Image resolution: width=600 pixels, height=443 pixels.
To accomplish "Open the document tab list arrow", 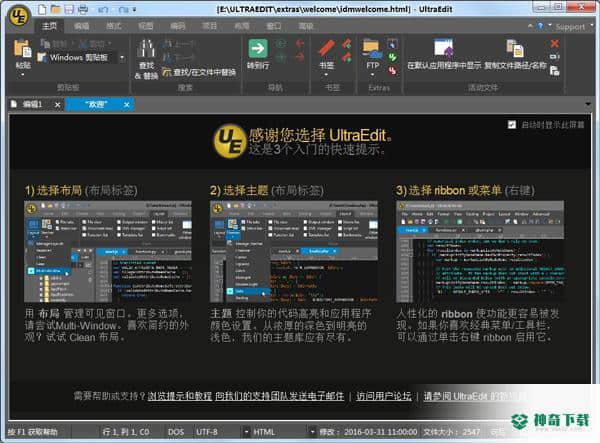I will coord(588,104).
